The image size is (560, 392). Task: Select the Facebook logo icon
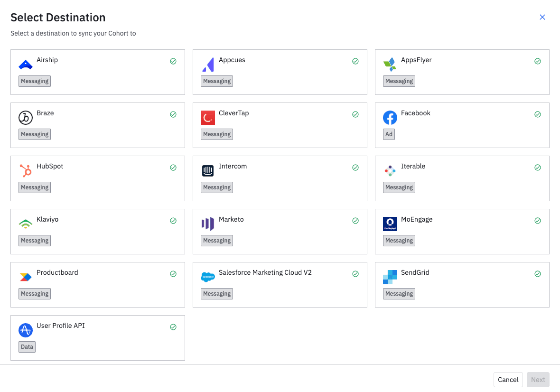click(390, 118)
